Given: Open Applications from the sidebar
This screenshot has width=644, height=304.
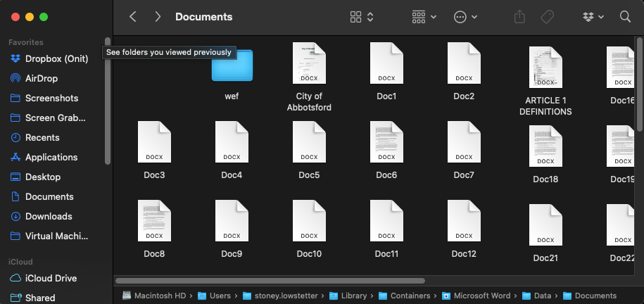Looking at the screenshot, I should coord(44,158).
